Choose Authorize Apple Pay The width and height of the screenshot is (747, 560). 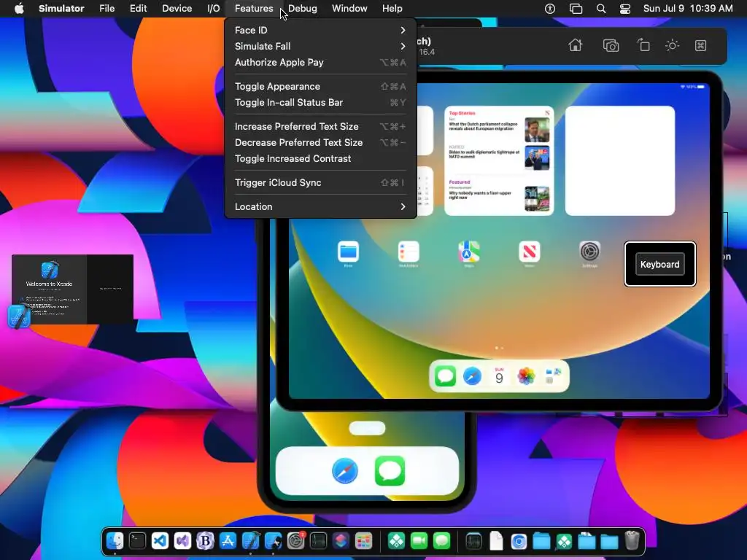coord(320,63)
